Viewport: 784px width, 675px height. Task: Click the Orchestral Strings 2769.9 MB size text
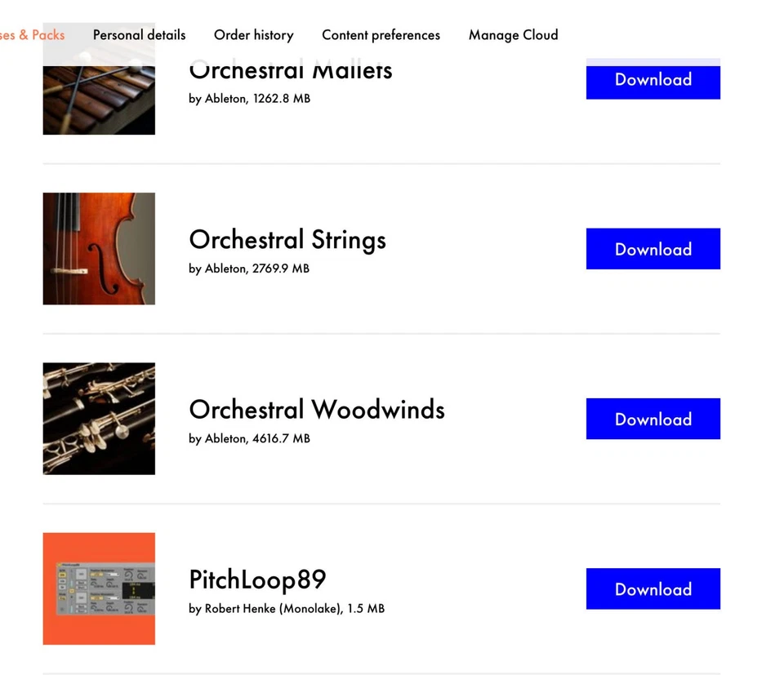(281, 269)
